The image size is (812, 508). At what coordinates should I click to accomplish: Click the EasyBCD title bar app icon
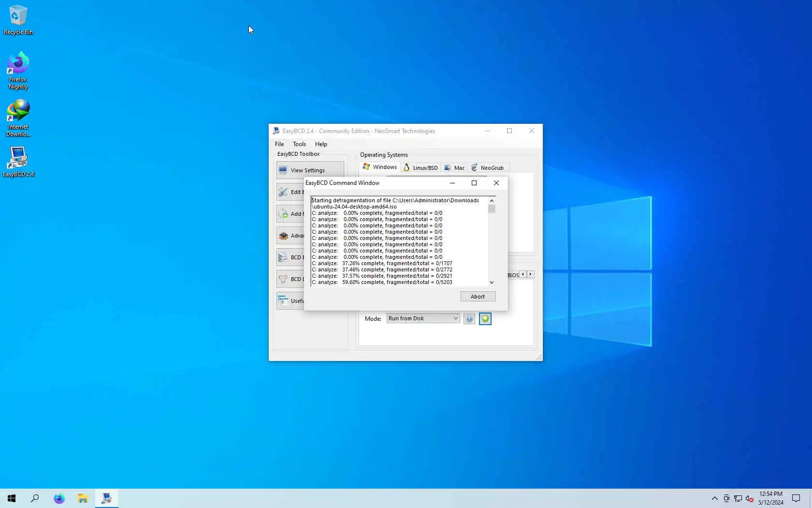pyautogui.click(x=276, y=131)
